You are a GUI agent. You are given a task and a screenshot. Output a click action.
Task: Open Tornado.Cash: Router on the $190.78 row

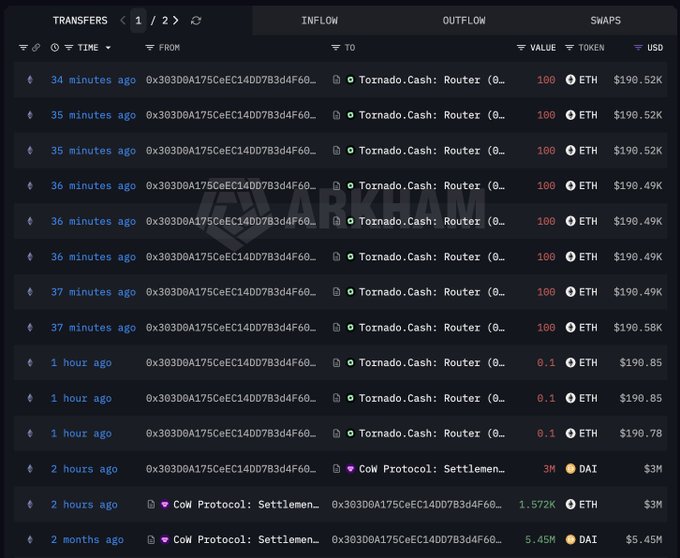432,433
